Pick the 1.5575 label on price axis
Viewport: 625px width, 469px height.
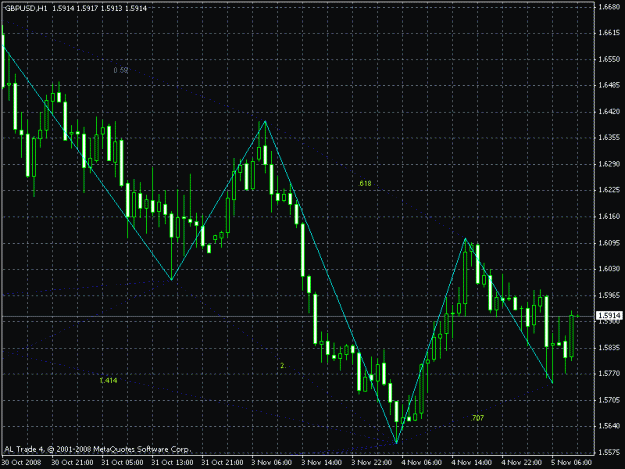610,453
